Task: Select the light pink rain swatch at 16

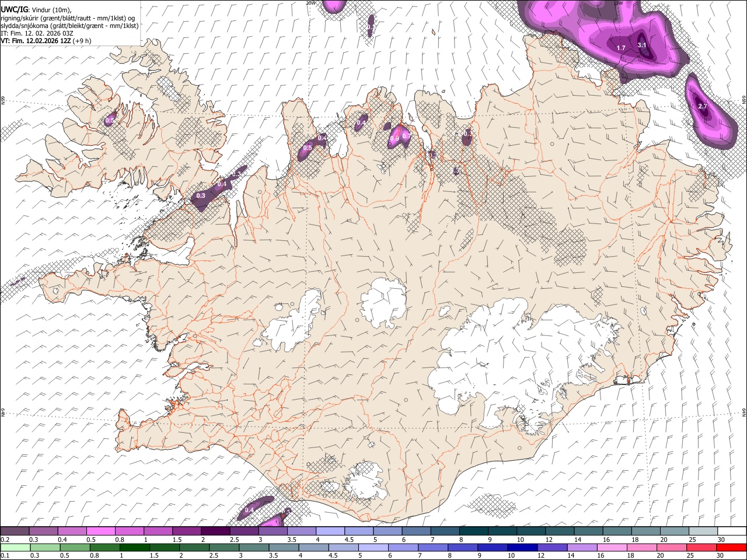Action: coord(612,547)
